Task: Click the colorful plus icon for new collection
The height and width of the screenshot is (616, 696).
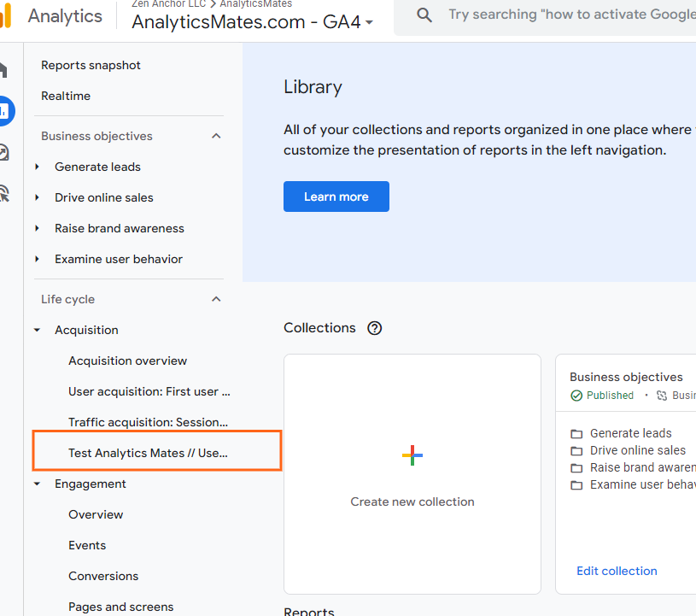Action: (x=412, y=455)
